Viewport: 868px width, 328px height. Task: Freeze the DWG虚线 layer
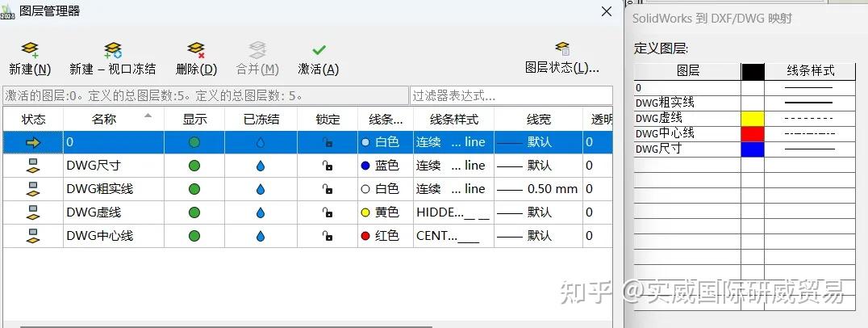(261, 212)
